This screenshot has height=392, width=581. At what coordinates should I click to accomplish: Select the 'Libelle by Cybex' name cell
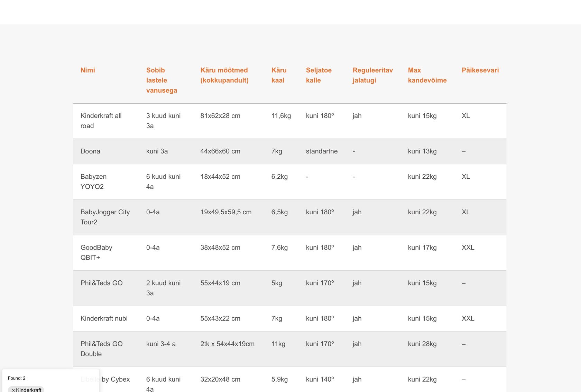pyautogui.click(x=105, y=380)
